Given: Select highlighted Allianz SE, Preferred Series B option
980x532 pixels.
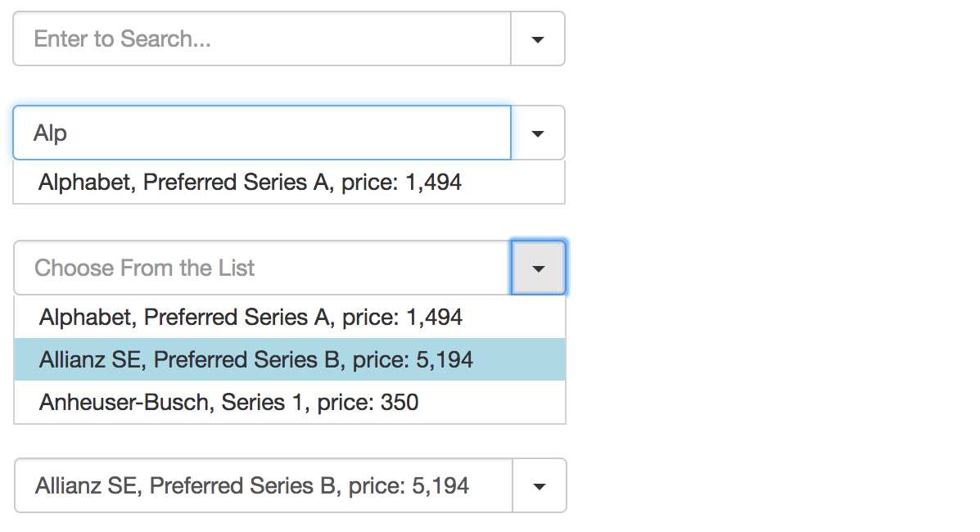Looking at the screenshot, I should pos(290,359).
